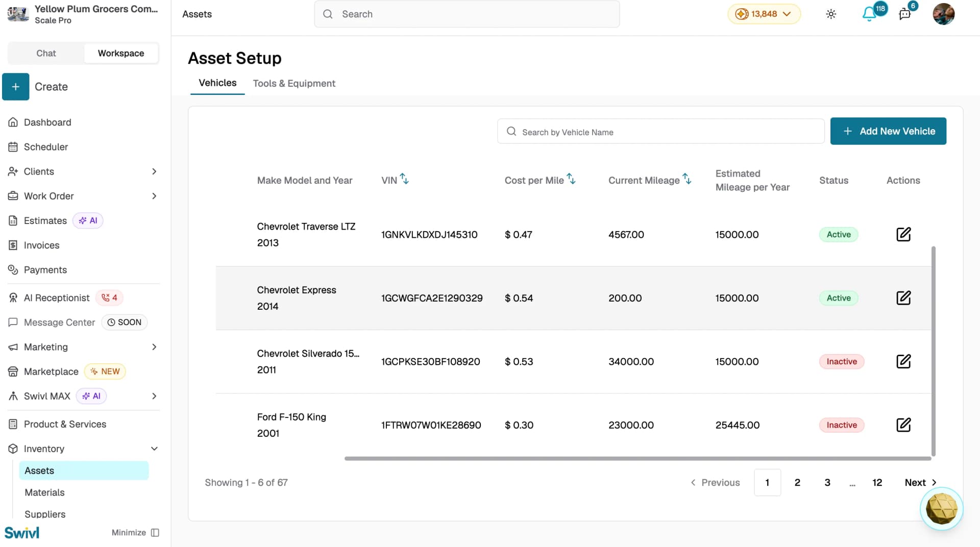Go to Next page

[x=921, y=482]
